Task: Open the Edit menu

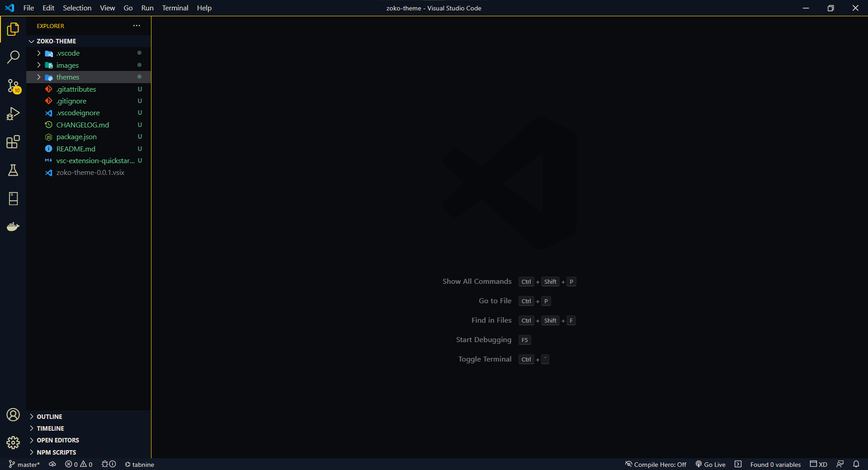Action: tap(48, 8)
